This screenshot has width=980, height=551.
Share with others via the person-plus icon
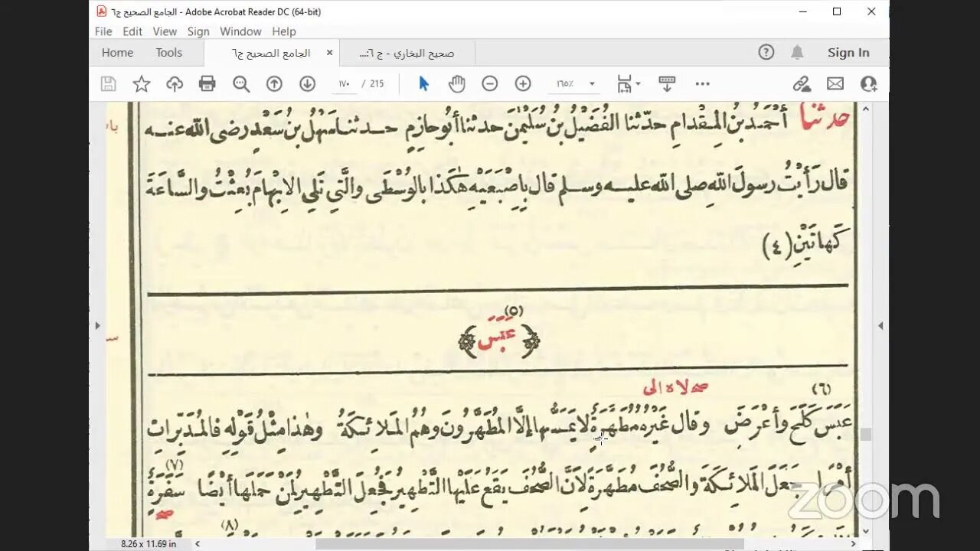click(868, 84)
